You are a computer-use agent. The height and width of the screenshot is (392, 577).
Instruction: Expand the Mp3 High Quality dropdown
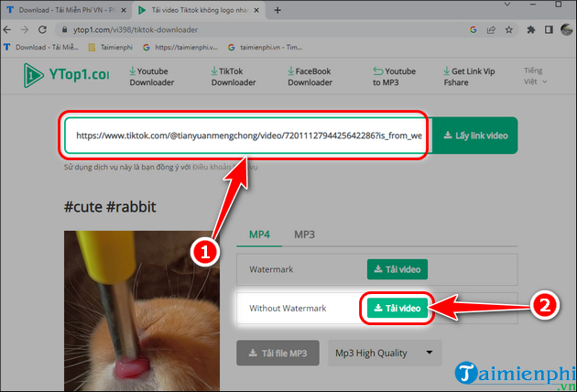point(385,353)
